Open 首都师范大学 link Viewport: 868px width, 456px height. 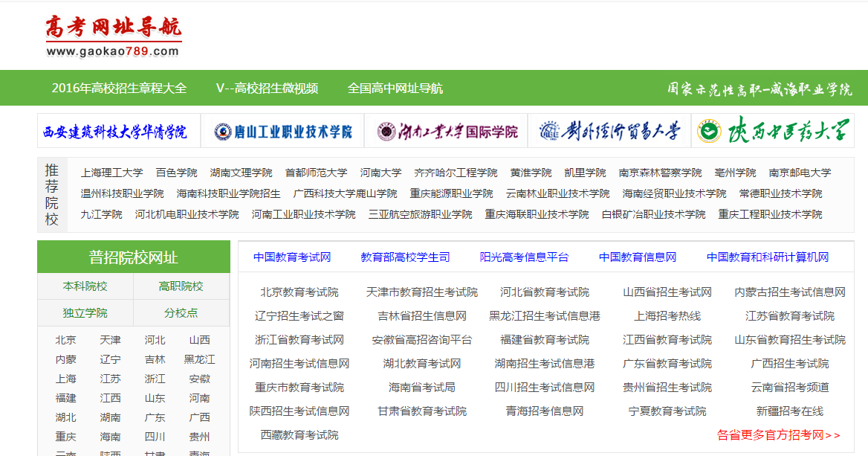(x=316, y=173)
